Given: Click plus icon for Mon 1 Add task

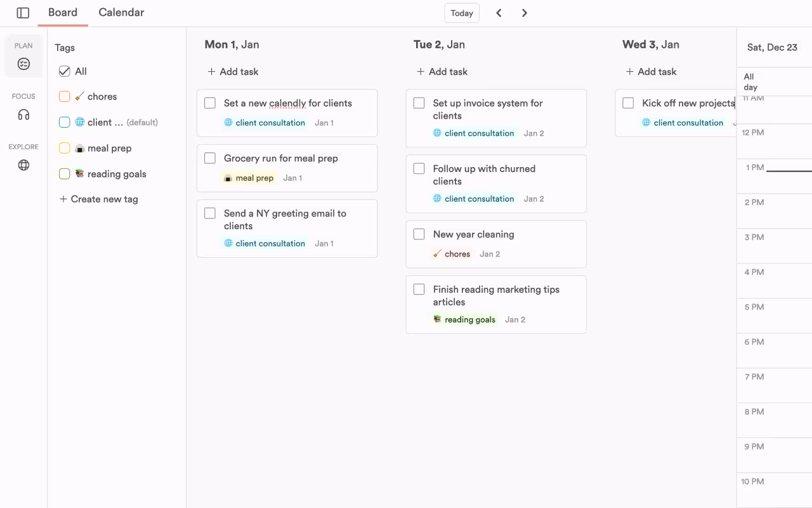Looking at the screenshot, I should point(211,72).
